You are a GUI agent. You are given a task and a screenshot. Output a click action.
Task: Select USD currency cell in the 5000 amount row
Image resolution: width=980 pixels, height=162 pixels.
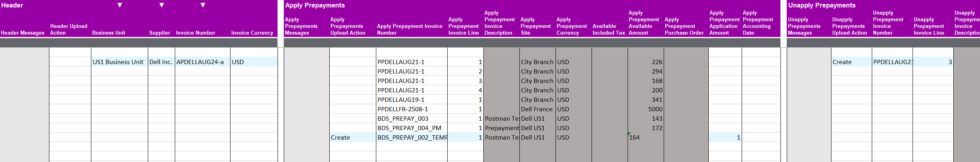(x=573, y=109)
